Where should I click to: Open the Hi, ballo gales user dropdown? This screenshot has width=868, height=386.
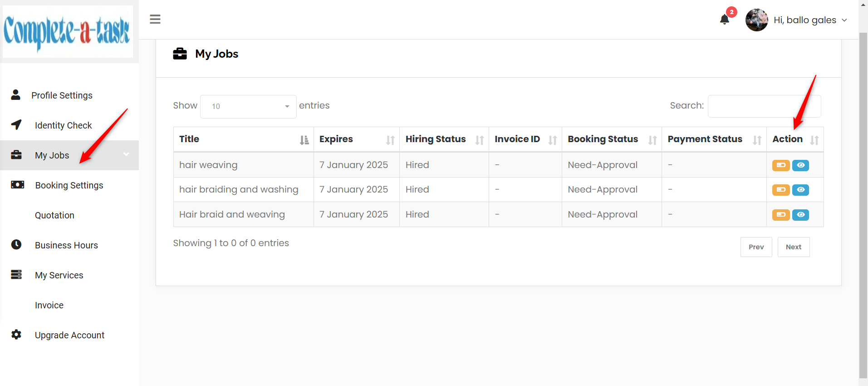coord(796,20)
